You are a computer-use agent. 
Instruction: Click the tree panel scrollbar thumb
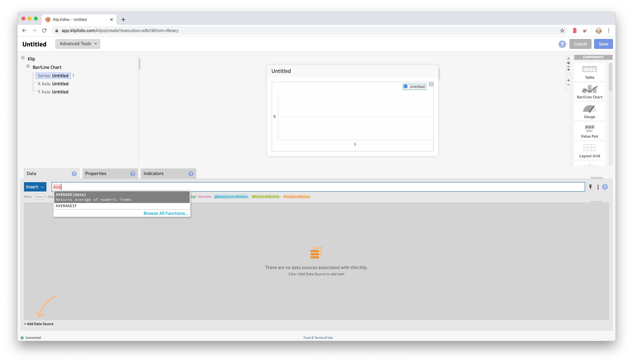(x=139, y=64)
